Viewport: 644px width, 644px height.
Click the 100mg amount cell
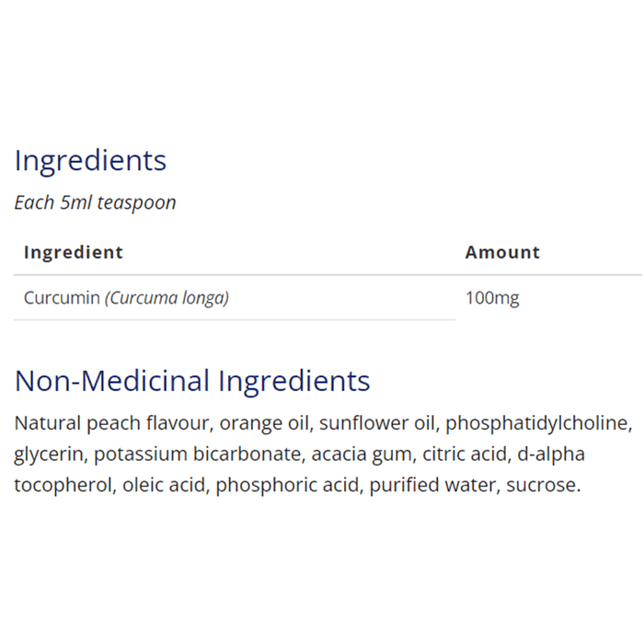[492, 298]
